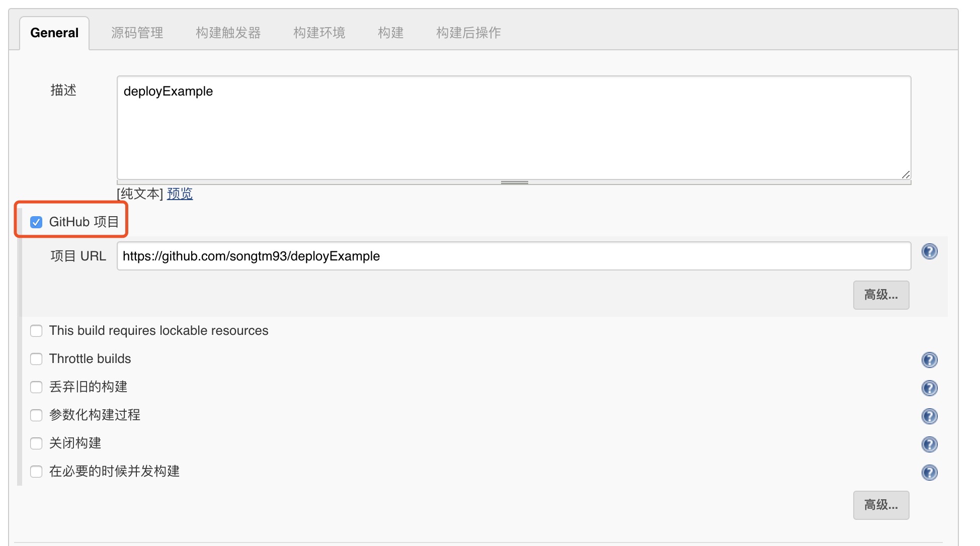Open help for 在必要的时候并发构建 option
This screenshot has height=546, width=980.
pos(929,472)
